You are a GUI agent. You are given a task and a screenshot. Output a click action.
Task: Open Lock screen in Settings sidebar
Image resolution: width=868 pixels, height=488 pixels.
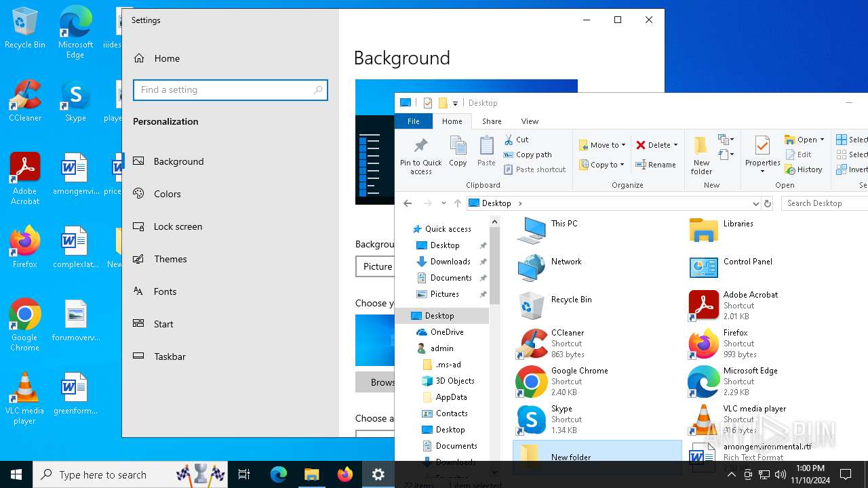[x=231, y=226]
